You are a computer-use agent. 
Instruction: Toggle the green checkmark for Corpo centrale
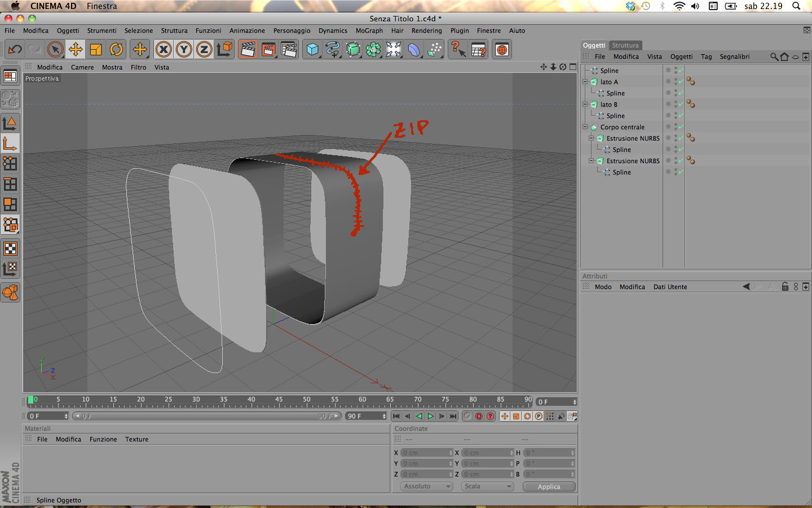[681, 127]
